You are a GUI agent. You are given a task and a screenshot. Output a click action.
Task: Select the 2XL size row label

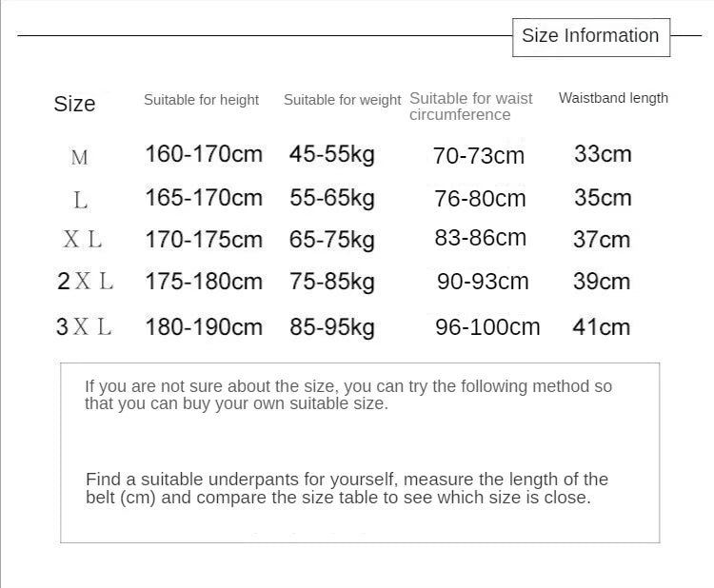(x=85, y=282)
